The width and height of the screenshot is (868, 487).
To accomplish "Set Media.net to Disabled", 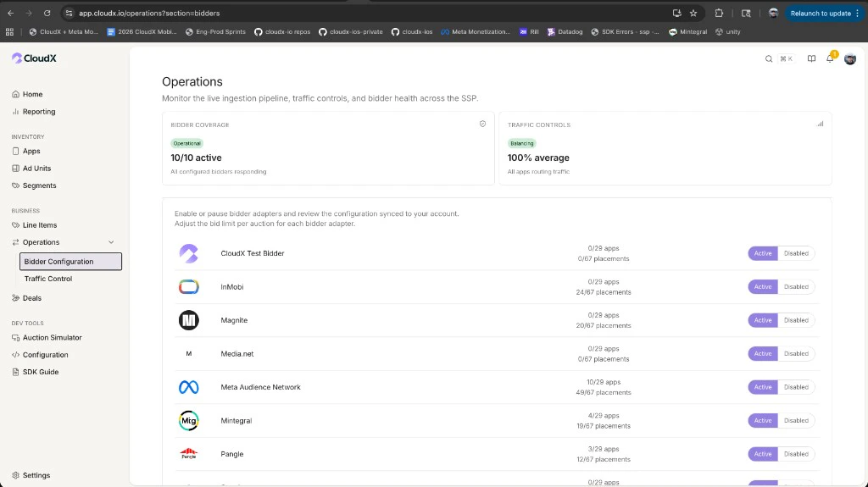I will point(796,354).
